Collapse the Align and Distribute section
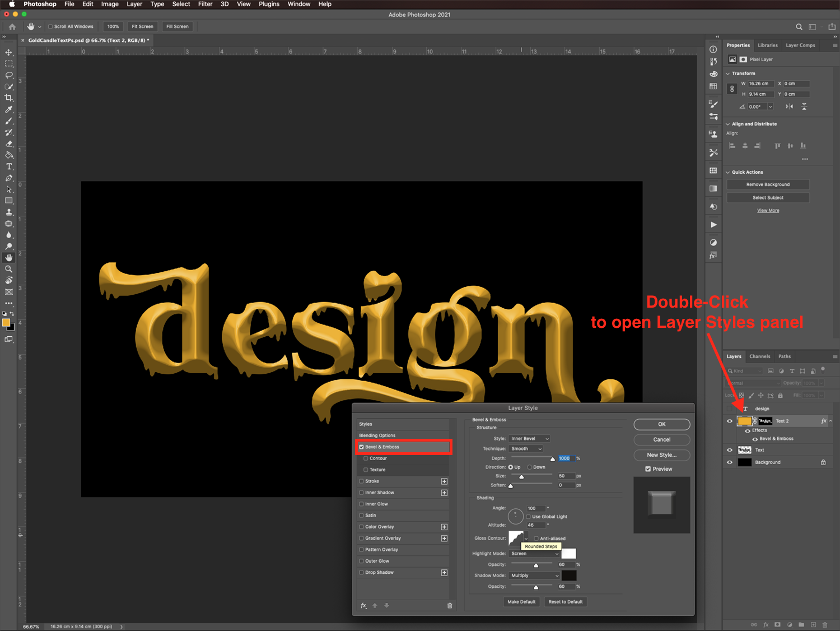This screenshot has height=631, width=840. 728,124
